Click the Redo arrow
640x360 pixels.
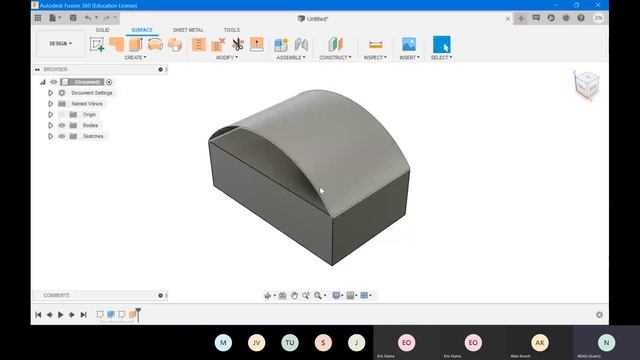pyautogui.click(x=107, y=18)
